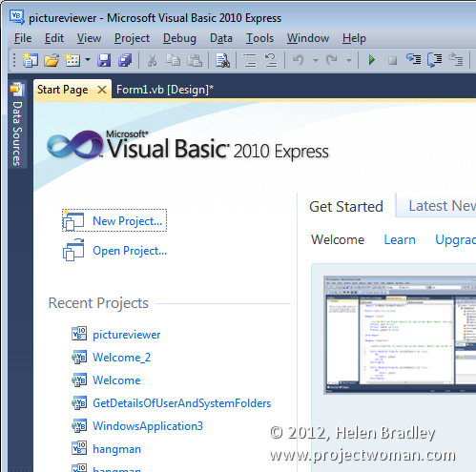The height and width of the screenshot is (472, 476).
Task: Select the Get Started tab
Action: (346, 207)
